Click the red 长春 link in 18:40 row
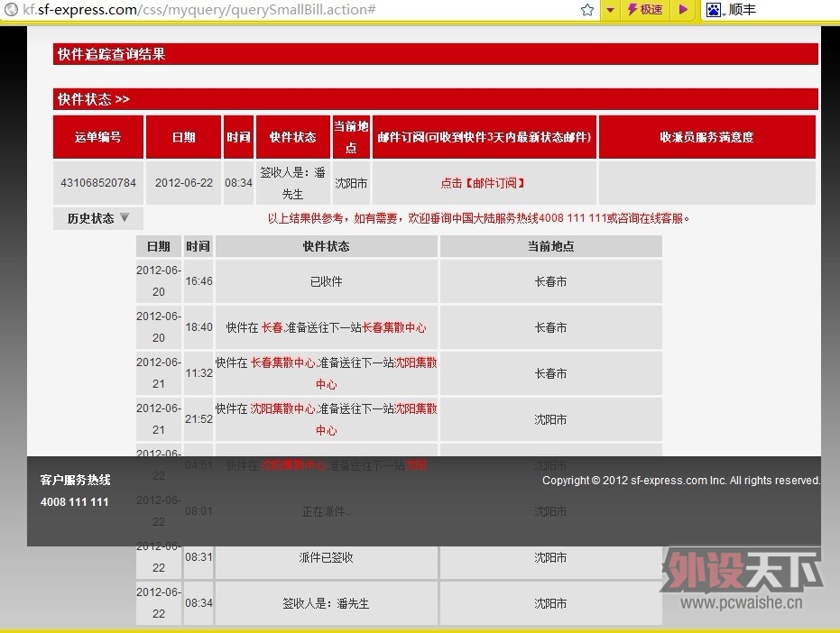 tap(272, 327)
